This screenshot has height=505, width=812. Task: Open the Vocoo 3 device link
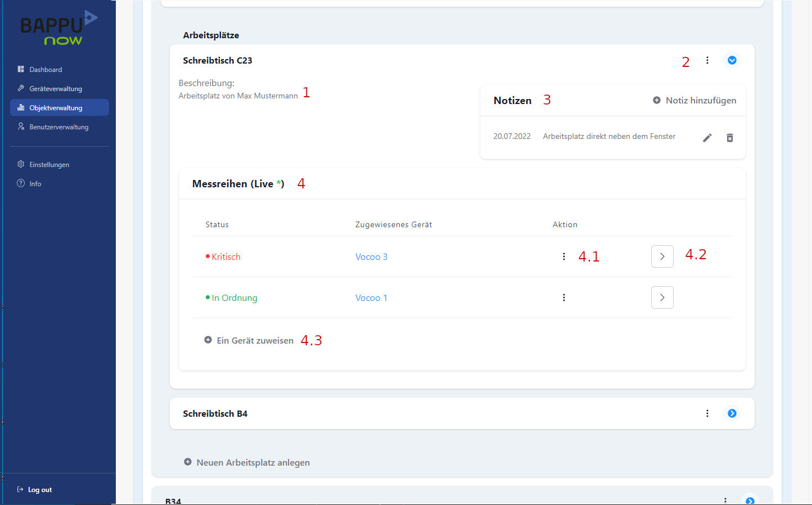(x=371, y=256)
